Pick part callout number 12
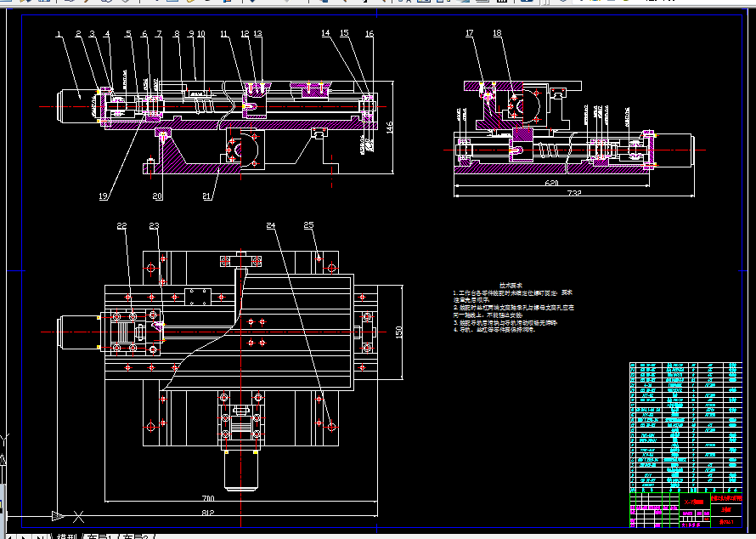The height and width of the screenshot is (539, 756). 245,34
